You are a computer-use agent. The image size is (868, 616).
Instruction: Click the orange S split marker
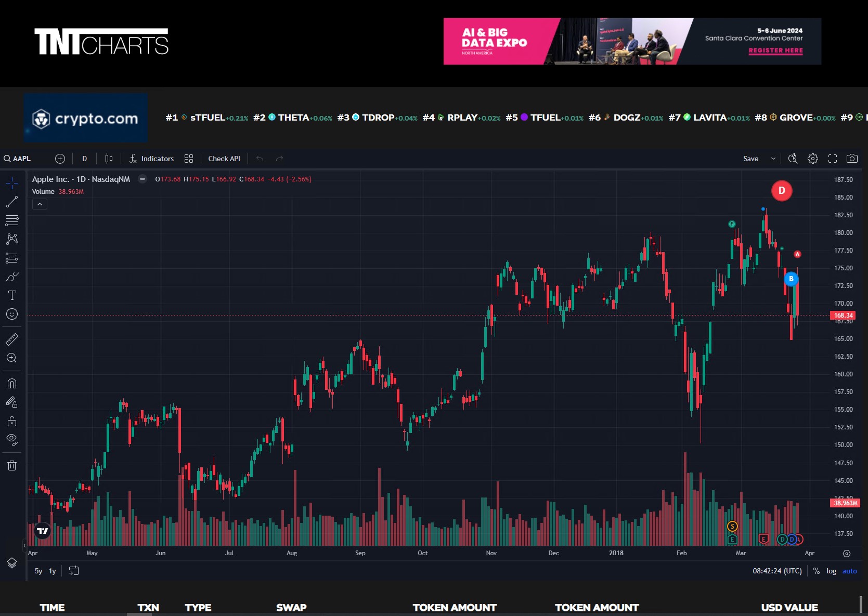point(732,527)
